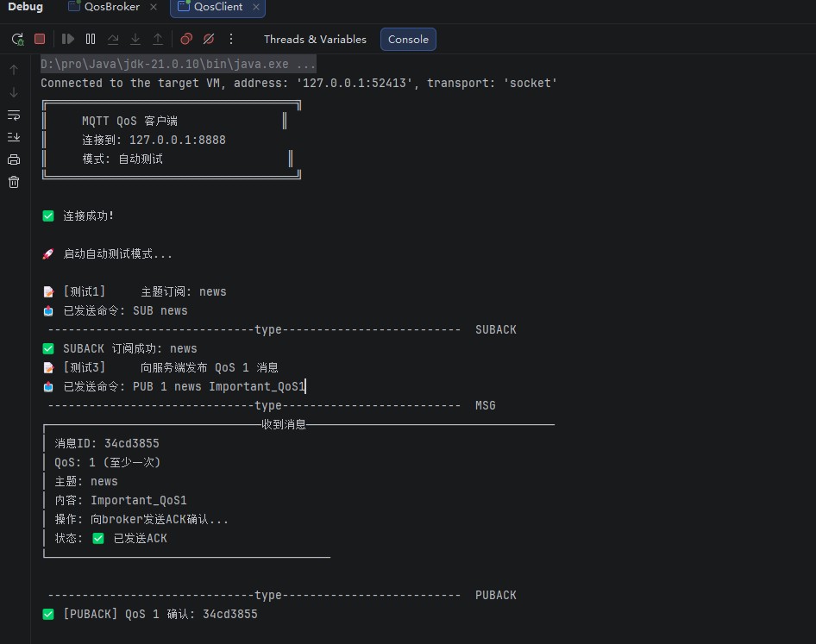Resume program execution
Screen dimensions: 816x644
click(x=67, y=39)
